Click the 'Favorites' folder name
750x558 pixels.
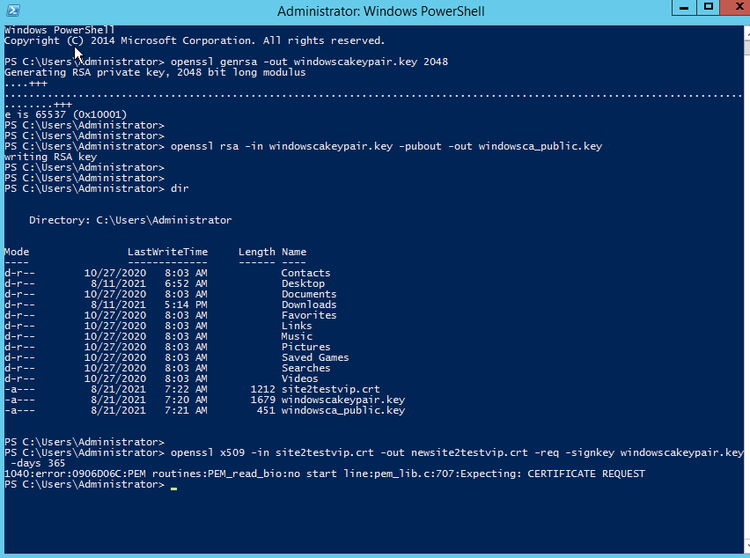pos(309,315)
